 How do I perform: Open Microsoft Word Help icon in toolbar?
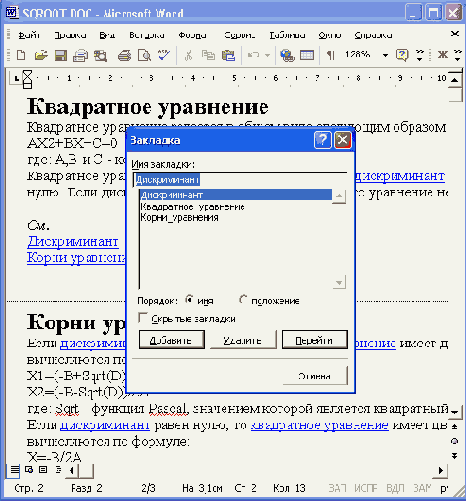(402, 55)
